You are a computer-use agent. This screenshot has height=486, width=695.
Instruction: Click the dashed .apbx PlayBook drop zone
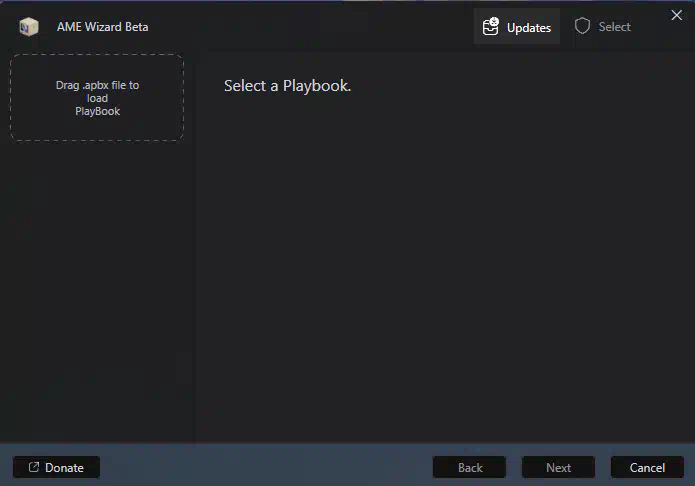[x=97, y=98]
